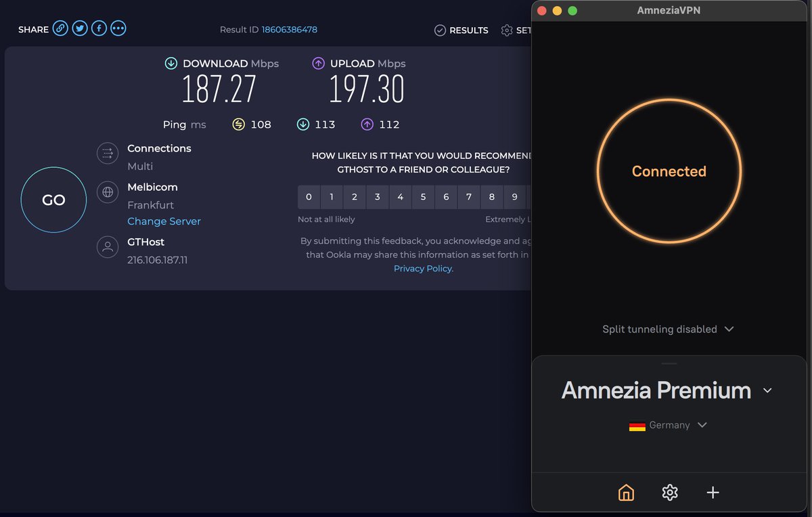The image size is (812, 517).
Task: Start a new test with GO button
Action: pos(53,200)
